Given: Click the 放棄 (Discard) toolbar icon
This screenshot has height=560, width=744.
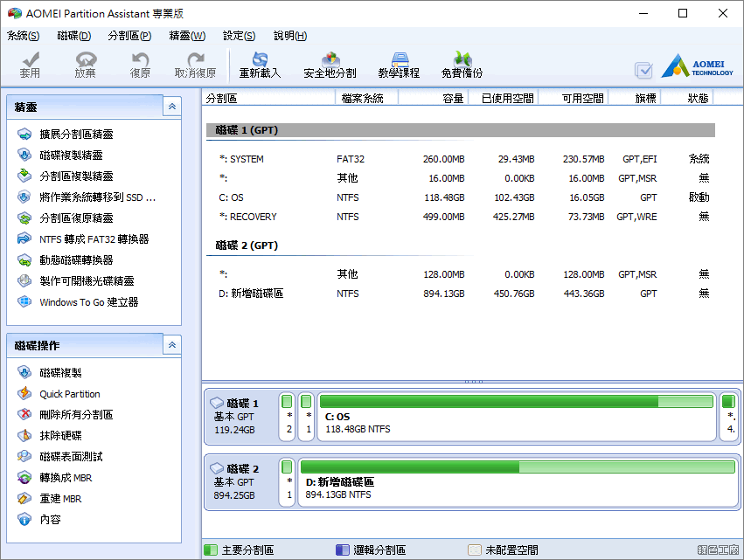Looking at the screenshot, I should coord(86,65).
